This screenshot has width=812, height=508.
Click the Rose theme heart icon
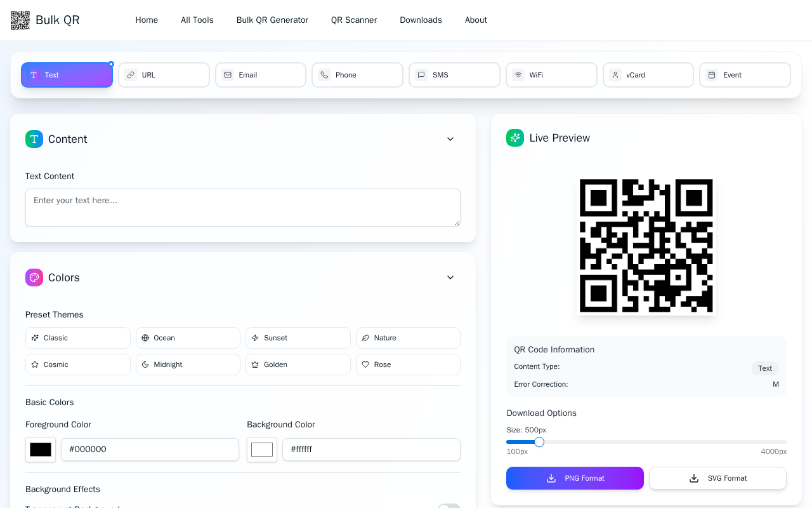tap(365, 364)
